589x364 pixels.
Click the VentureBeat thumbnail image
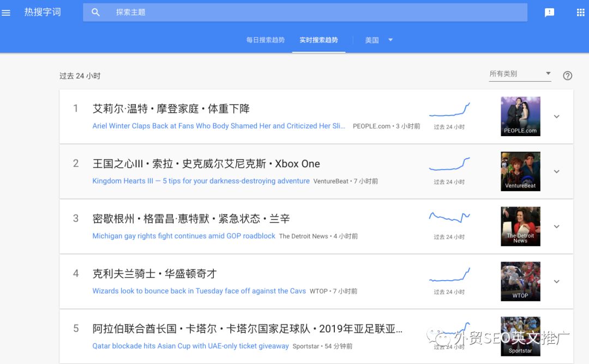click(520, 172)
